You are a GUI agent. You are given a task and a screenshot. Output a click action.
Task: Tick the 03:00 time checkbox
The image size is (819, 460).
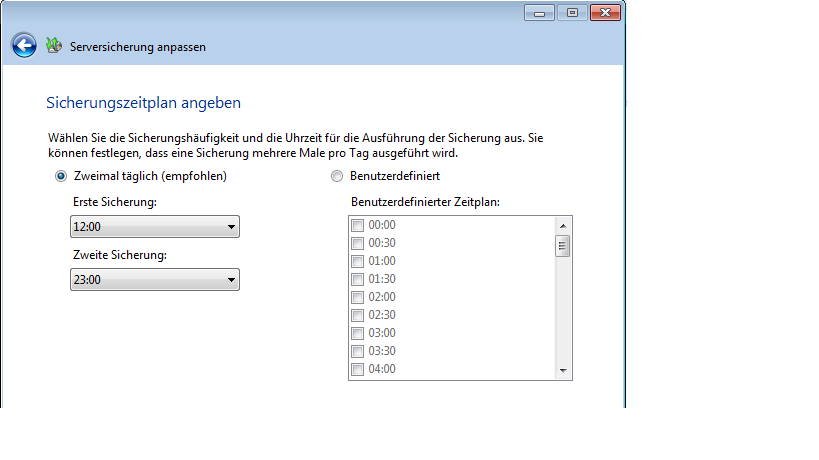pyautogui.click(x=357, y=333)
